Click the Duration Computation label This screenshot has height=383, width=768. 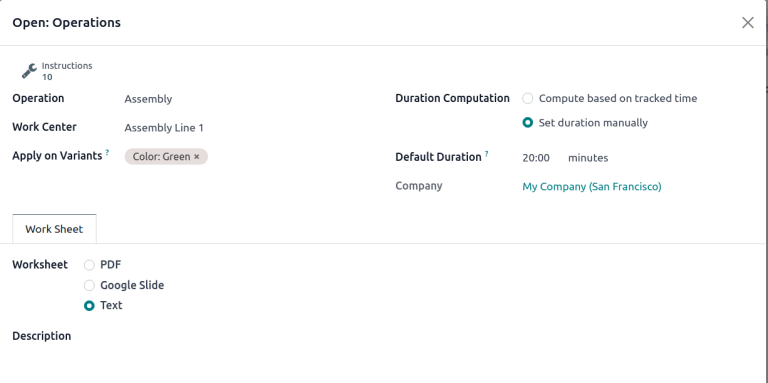point(452,98)
